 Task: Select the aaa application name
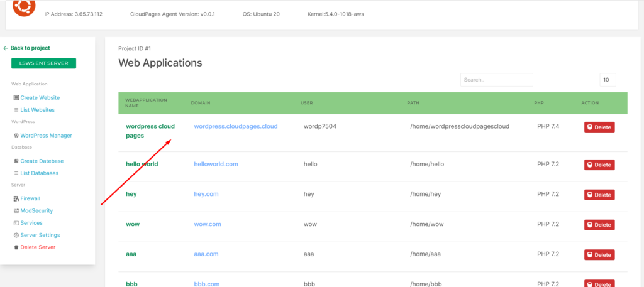pos(131,254)
